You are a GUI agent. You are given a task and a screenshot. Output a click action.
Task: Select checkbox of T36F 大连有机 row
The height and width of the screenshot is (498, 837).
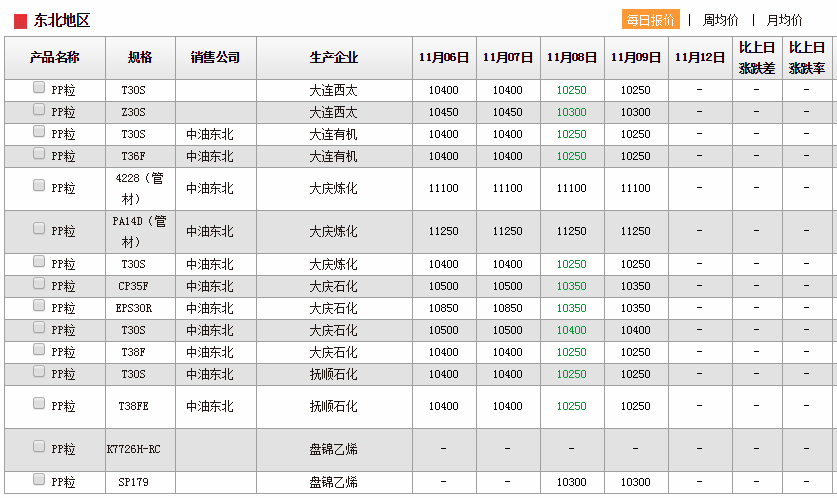pyautogui.click(x=39, y=153)
